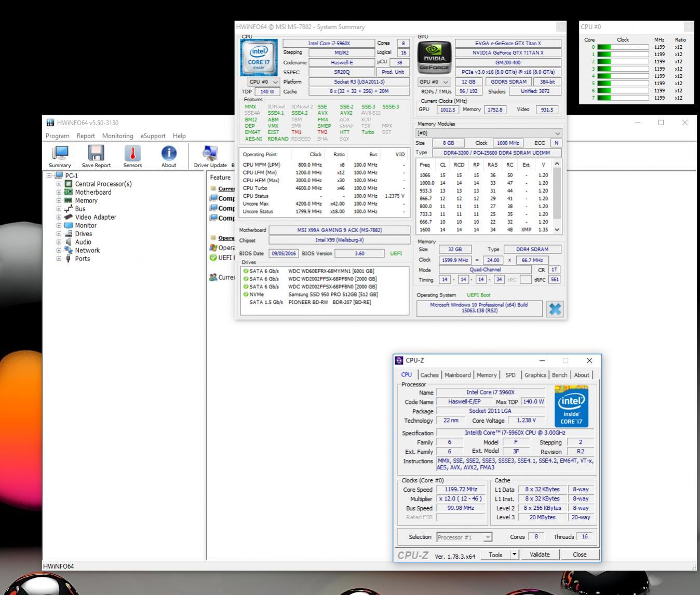Click Core 7 clock bar in CPU #0 window

[x=623, y=98]
